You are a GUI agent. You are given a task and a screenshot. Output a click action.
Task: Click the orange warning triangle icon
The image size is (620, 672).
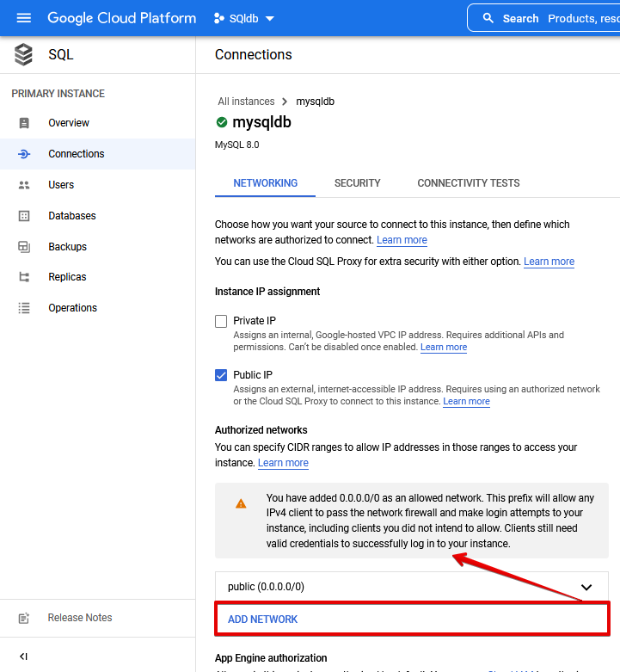coord(241,503)
